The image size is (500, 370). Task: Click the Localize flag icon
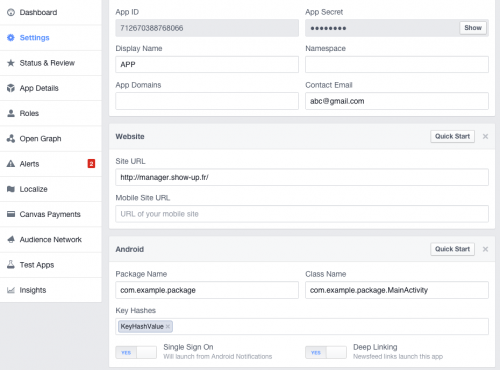coord(11,189)
